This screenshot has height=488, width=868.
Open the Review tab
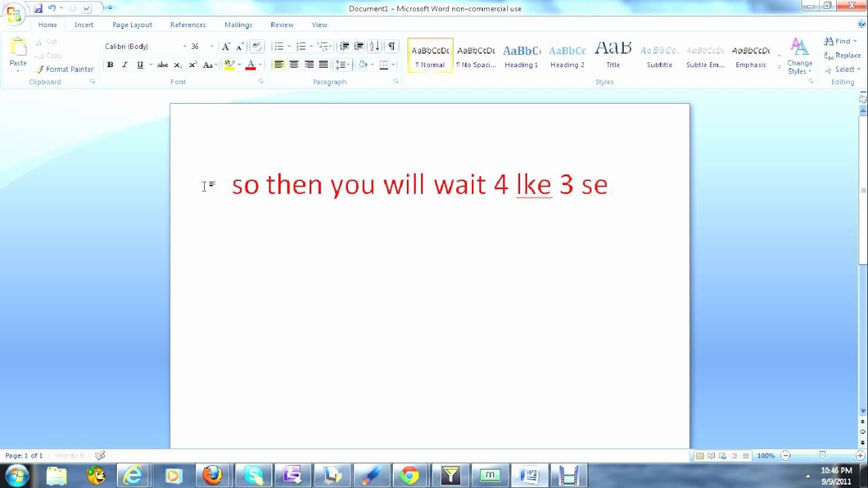pos(282,25)
